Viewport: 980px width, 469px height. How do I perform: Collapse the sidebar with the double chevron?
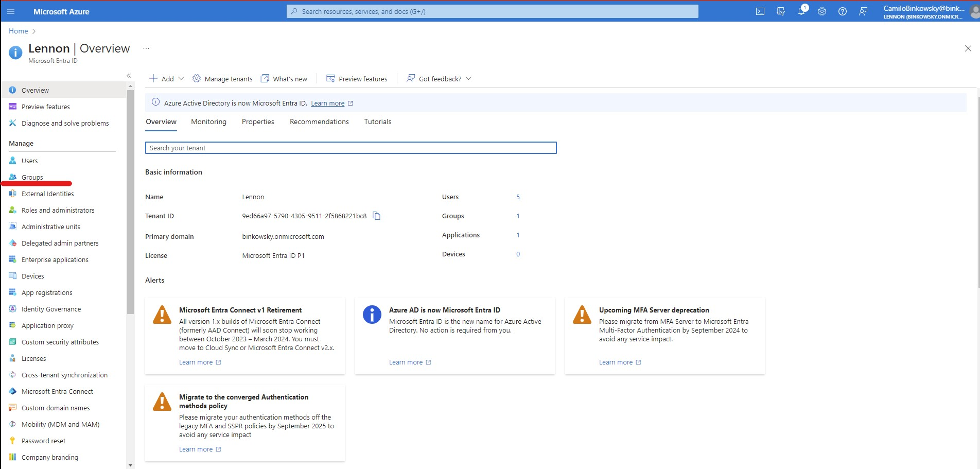pos(129,76)
